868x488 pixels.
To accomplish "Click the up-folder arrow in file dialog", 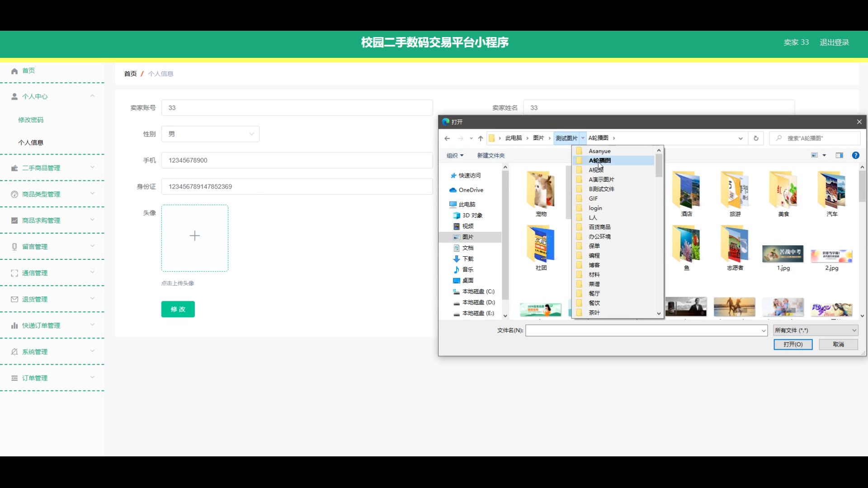I will (481, 138).
